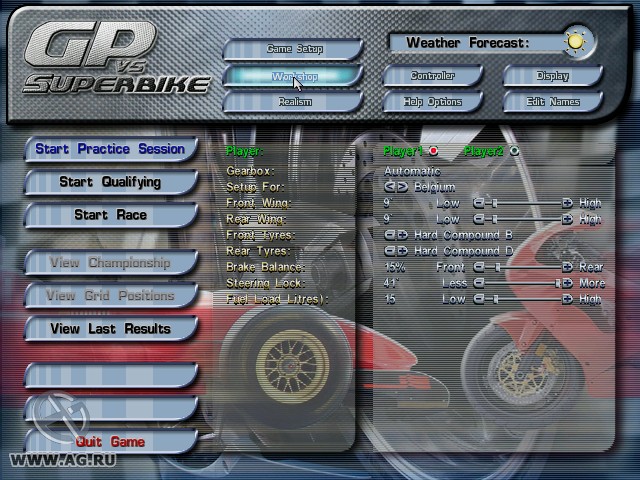Click the Rear Wing slider track
This screenshot has width=640, height=480.
pyautogui.click(x=523, y=219)
